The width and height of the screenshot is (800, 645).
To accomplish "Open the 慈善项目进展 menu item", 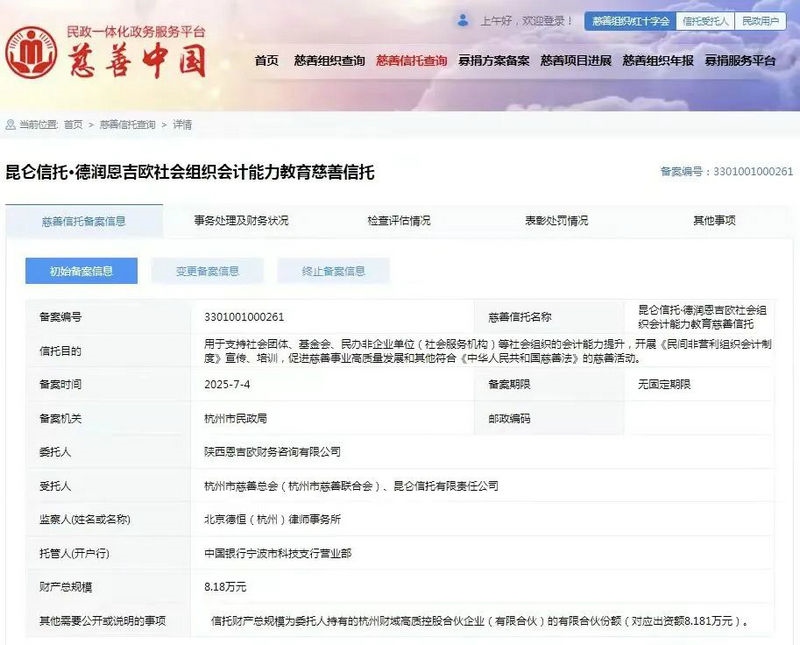I will pos(576,61).
